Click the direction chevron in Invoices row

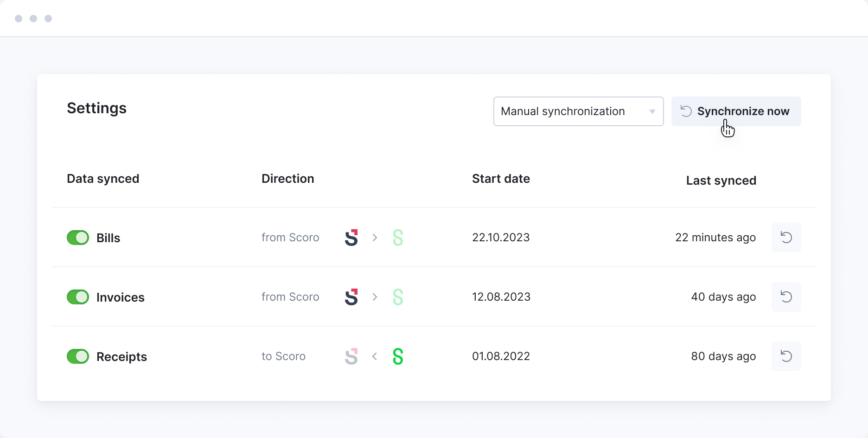tap(375, 297)
